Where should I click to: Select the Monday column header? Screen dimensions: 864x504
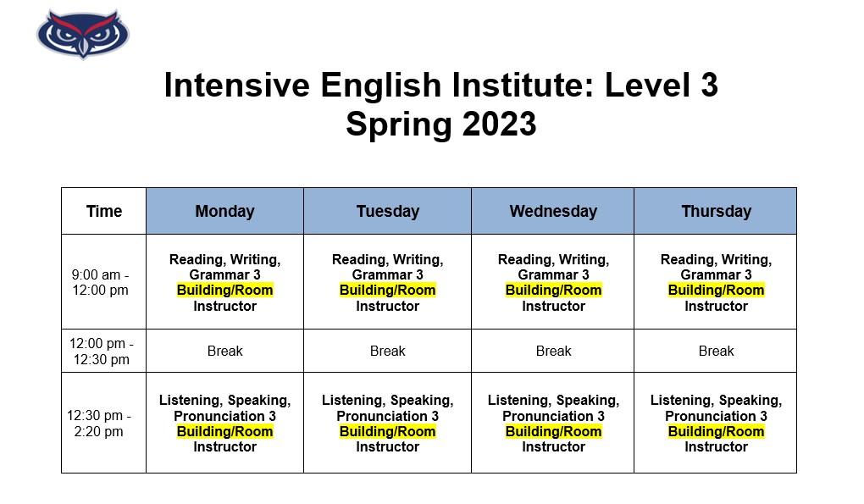coord(224,211)
